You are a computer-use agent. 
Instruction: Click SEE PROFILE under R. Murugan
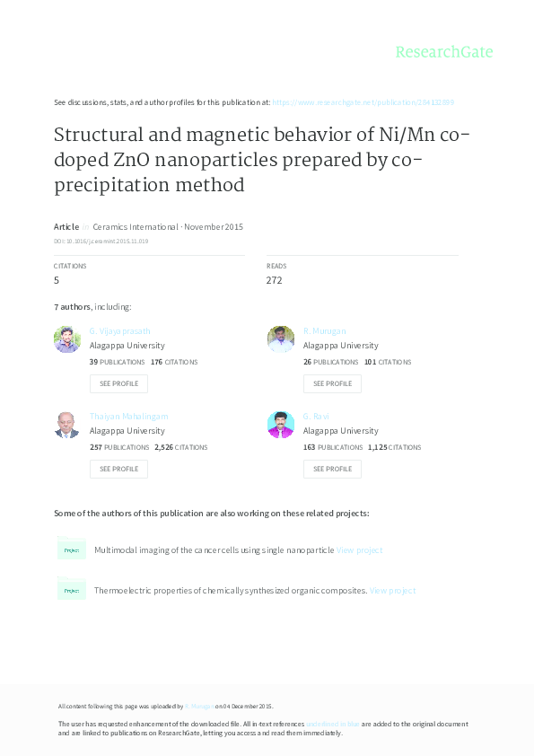tap(332, 383)
